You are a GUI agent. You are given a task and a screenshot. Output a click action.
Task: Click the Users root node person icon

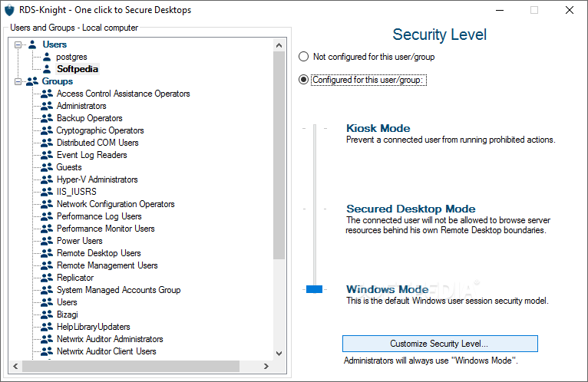pos(33,44)
